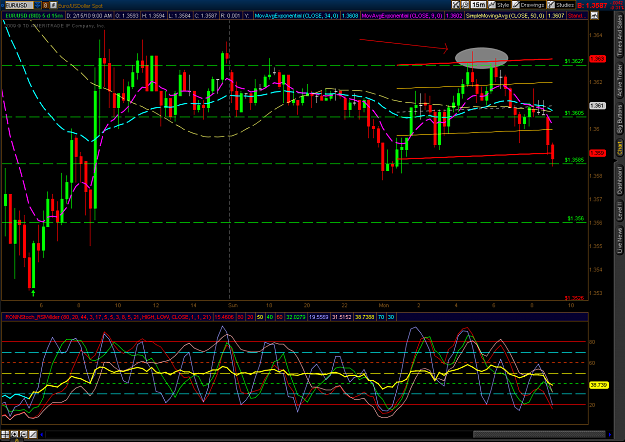Viewport: 625px width, 442px height.
Task: Click the C: 1.3587 close value
Action: click(x=206, y=16)
